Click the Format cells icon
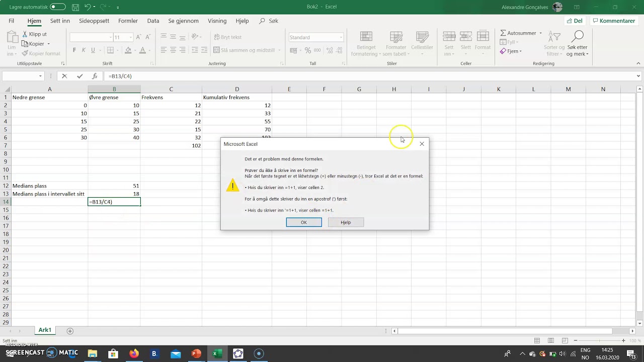This screenshot has height=362, width=644. pyautogui.click(x=482, y=37)
